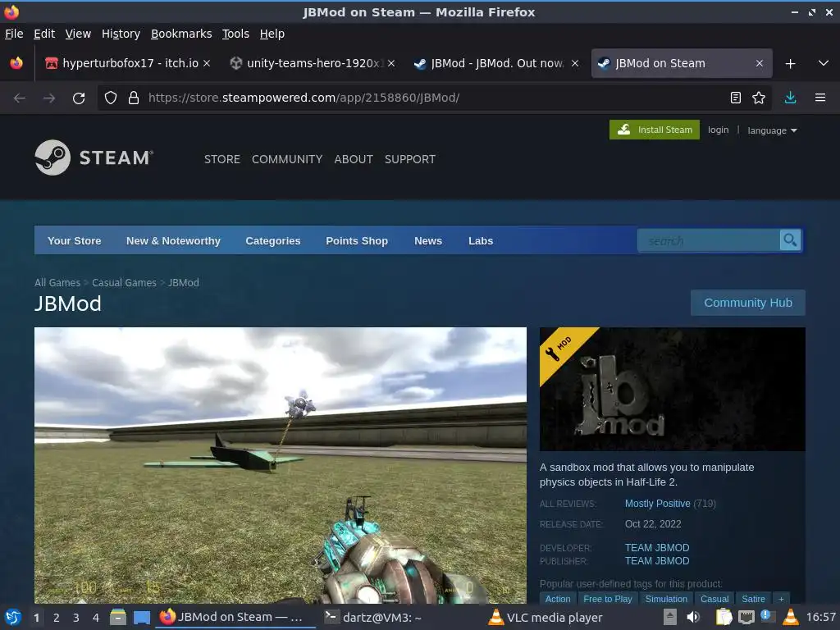Open the VLC media player taskbar entry
The height and width of the screenshot is (630, 840).
(546, 617)
